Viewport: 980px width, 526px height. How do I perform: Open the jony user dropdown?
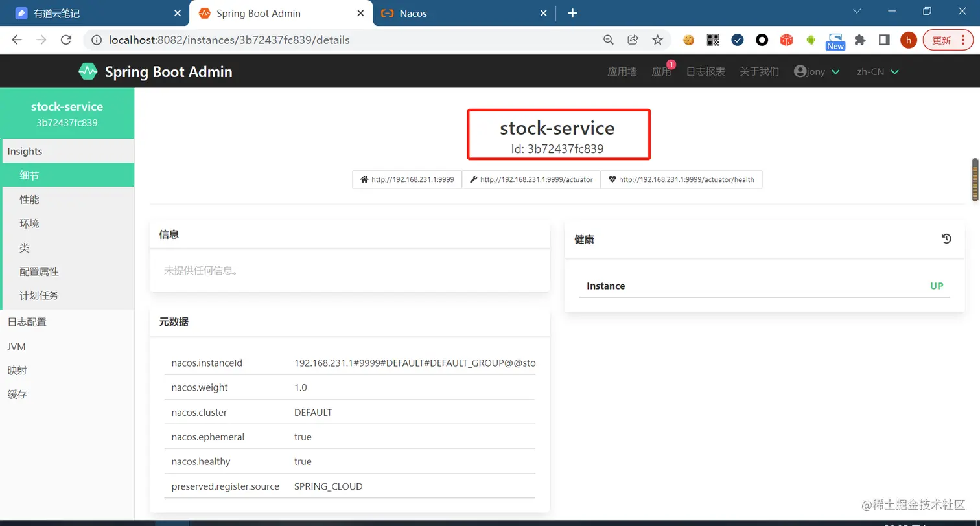817,71
